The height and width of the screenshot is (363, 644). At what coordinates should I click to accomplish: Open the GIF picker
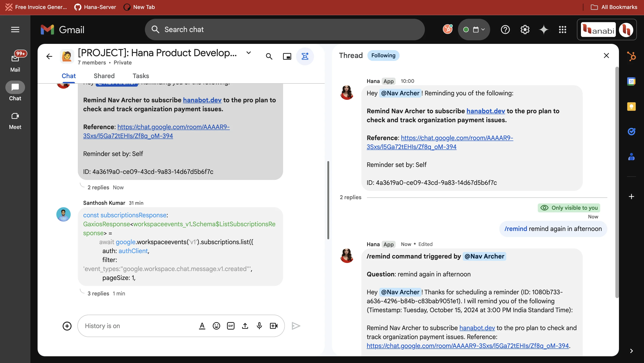pos(231,326)
